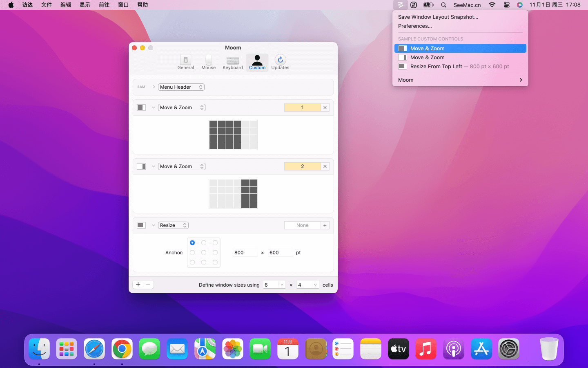This screenshot has height=368, width=588.
Task: Launch Google Chrome from the Dock
Action: [x=122, y=349]
